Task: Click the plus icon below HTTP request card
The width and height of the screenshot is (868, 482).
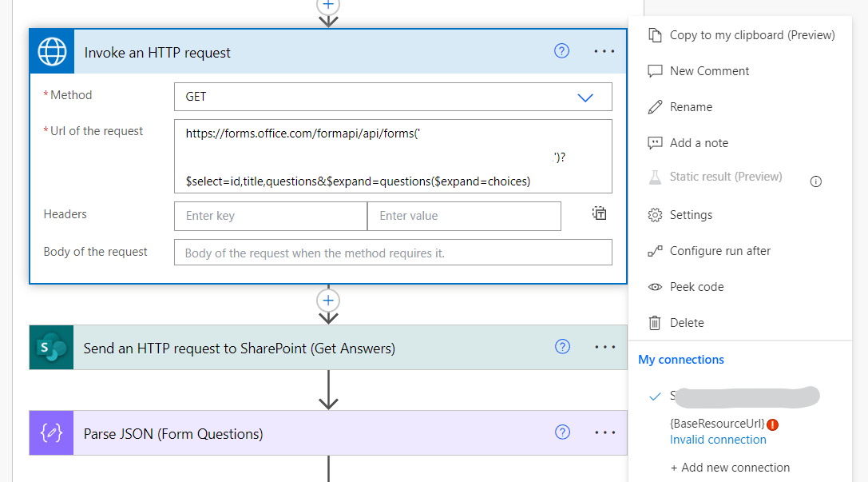Action: click(328, 301)
